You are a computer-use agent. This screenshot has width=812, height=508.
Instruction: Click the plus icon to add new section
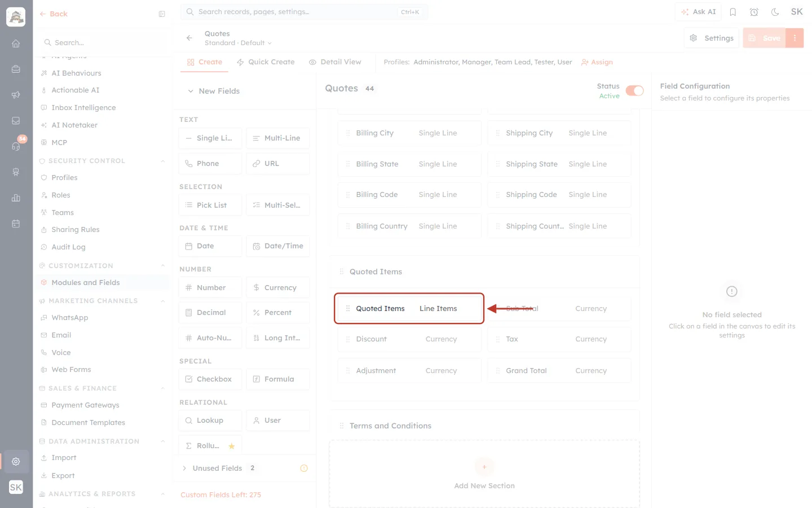(x=484, y=467)
